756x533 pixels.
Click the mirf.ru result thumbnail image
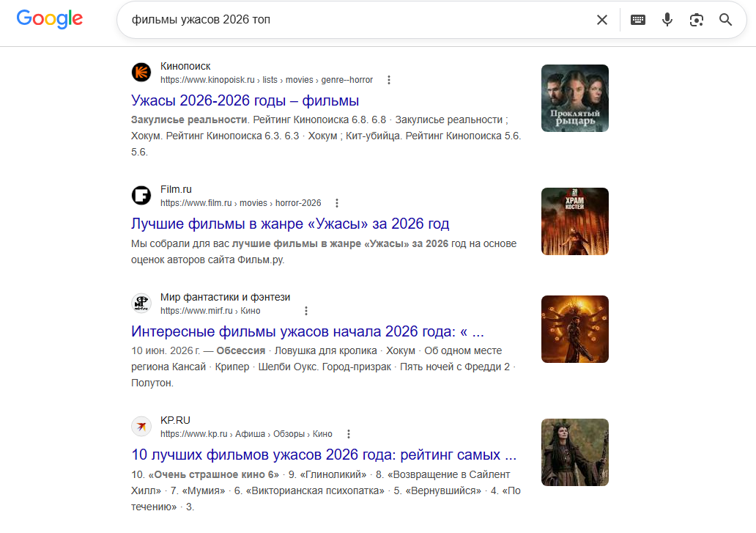pos(575,329)
